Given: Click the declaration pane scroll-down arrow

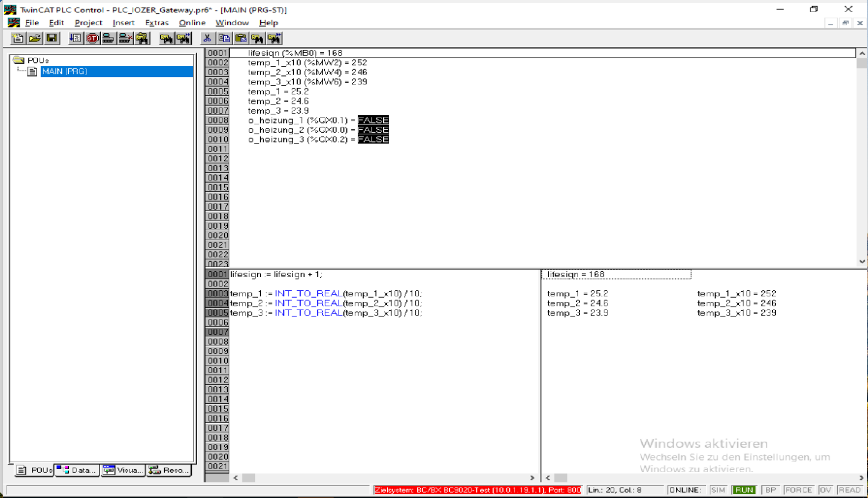Looking at the screenshot, I should (x=862, y=261).
